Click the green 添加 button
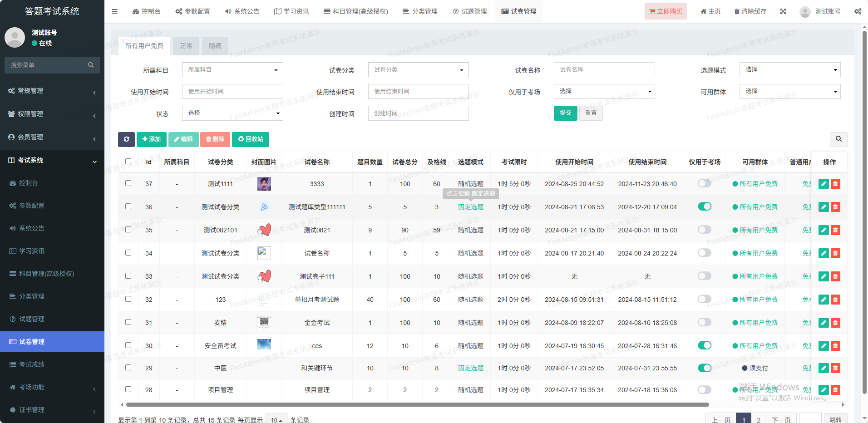This screenshot has height=423, width=868. [x=152, y=139]
